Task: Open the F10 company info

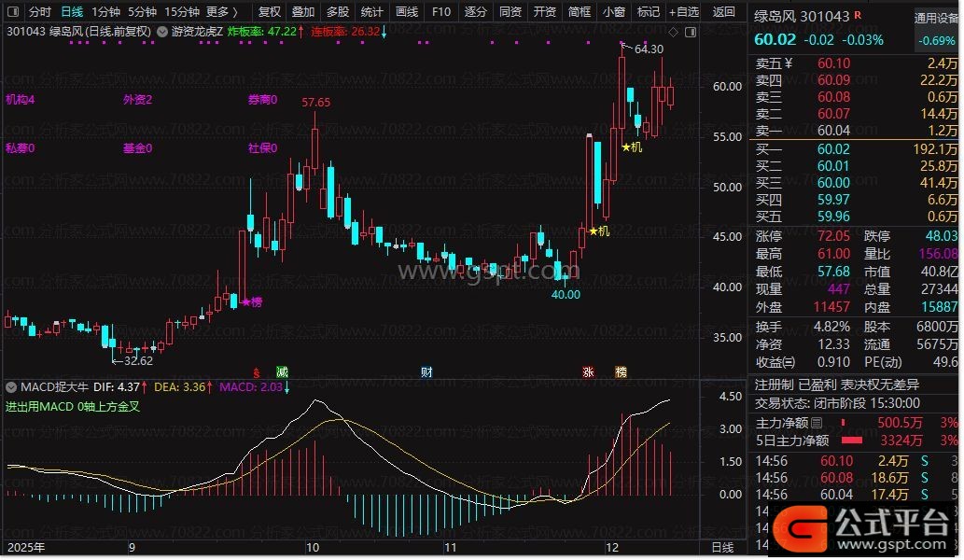Action: [440, 12]
